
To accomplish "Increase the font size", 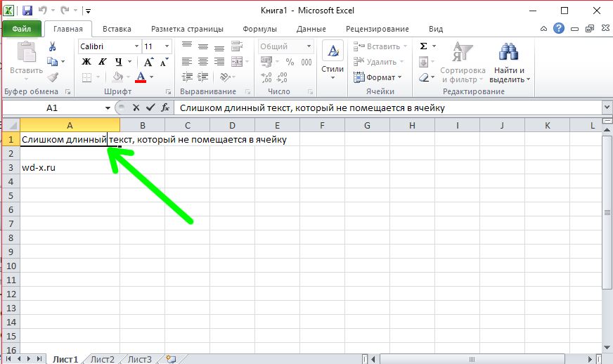I will 148,62.
